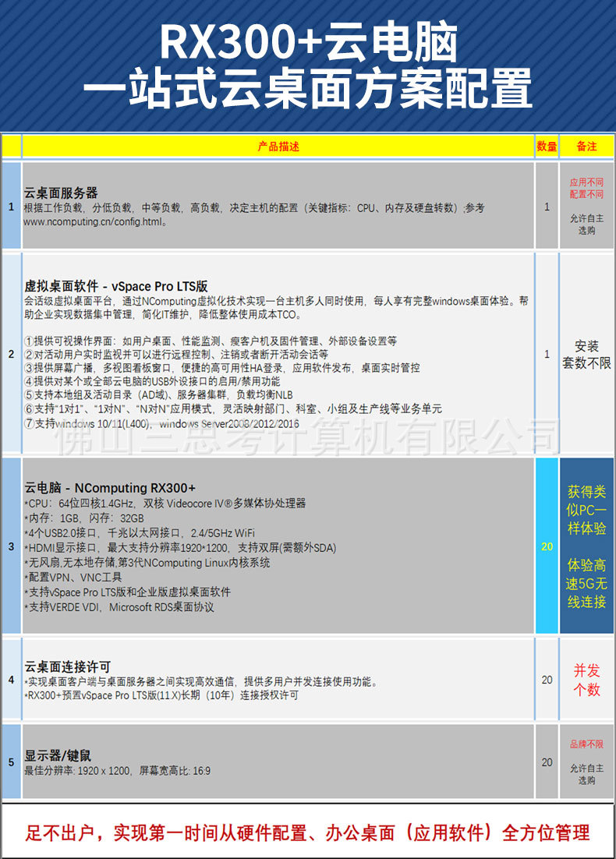Viewport: 616px width, 859px height.
Task: Click row number '4' cell
Action: 12,680
